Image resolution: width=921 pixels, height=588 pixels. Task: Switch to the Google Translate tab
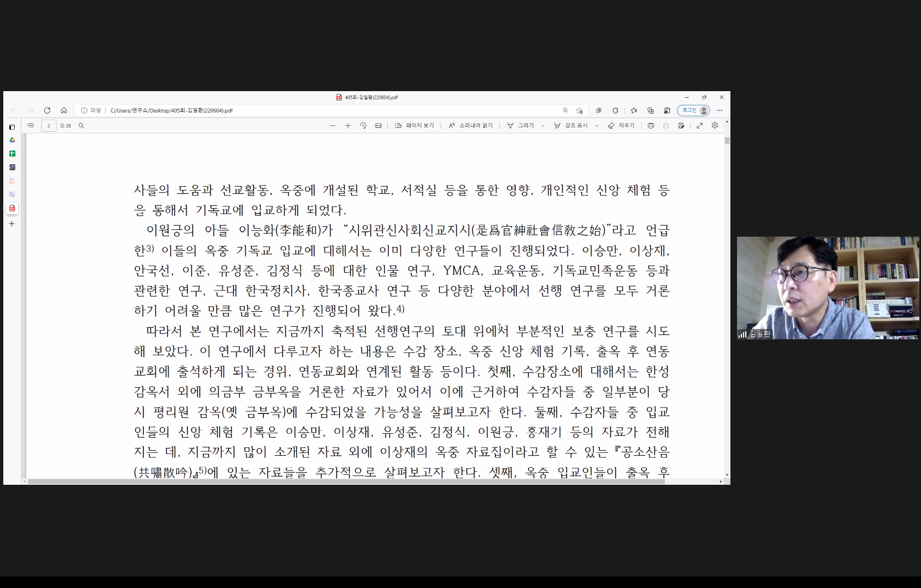click(12, 194)
